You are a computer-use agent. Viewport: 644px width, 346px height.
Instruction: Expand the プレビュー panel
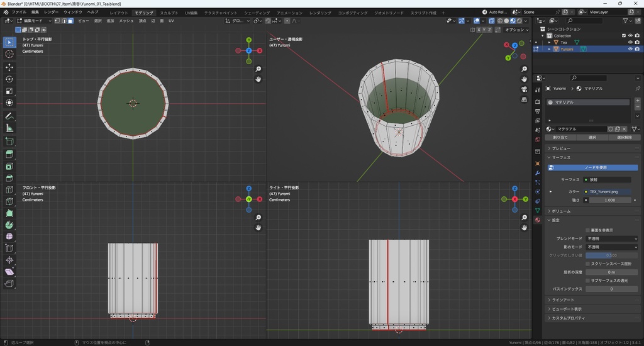click(561, 148)
